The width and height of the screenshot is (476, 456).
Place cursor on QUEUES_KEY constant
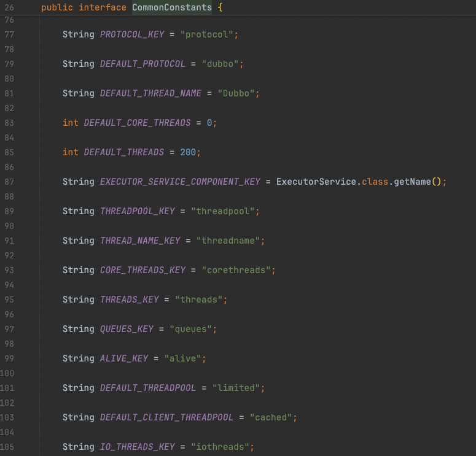[x=127, y=329]
